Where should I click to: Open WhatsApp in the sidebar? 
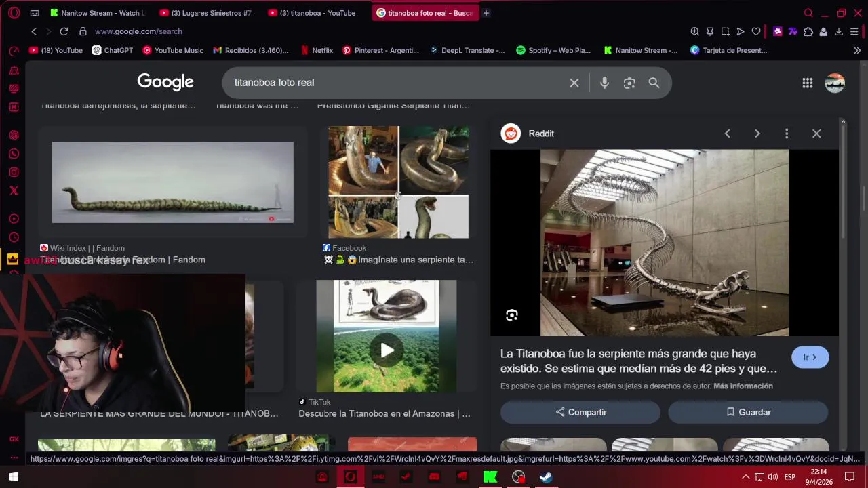14,154
